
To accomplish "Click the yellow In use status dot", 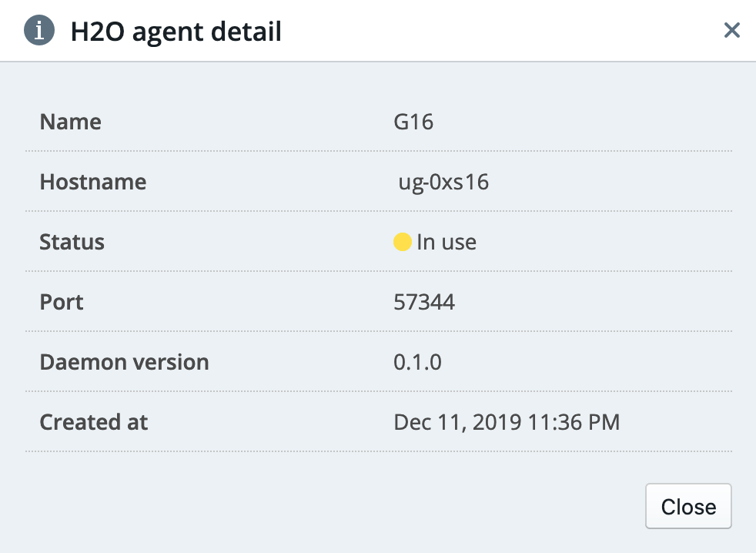I will [402, 242].
